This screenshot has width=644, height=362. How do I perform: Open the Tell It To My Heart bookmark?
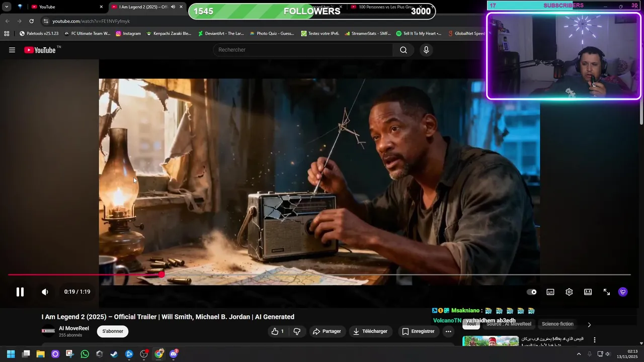[419, 34]
